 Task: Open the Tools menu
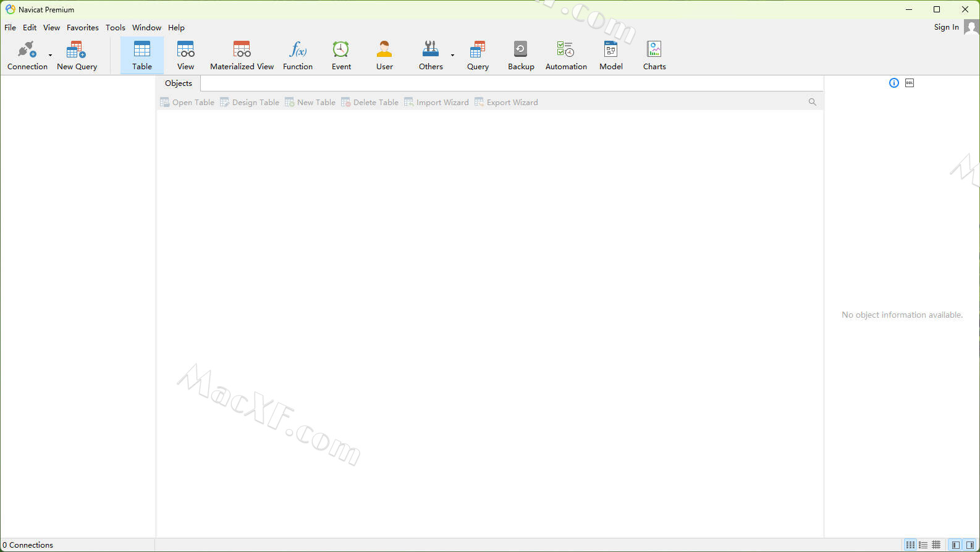pos(116,28)
